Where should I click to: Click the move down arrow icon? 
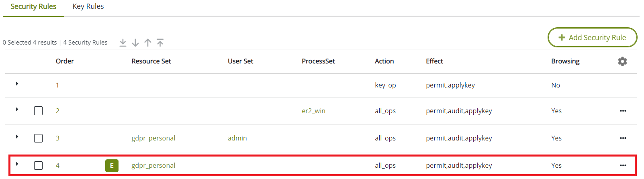point(135,43)
